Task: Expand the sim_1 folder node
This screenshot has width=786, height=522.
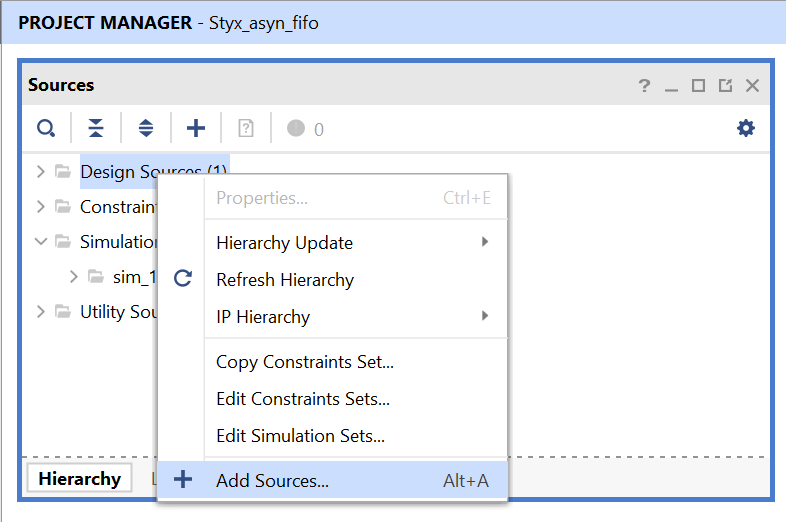Action: [73, 276]
